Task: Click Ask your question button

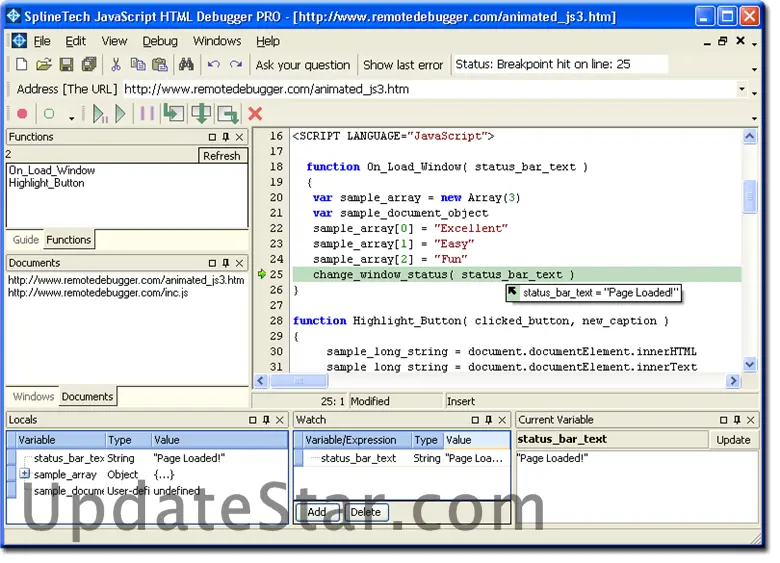Action: tap(303, 65)
